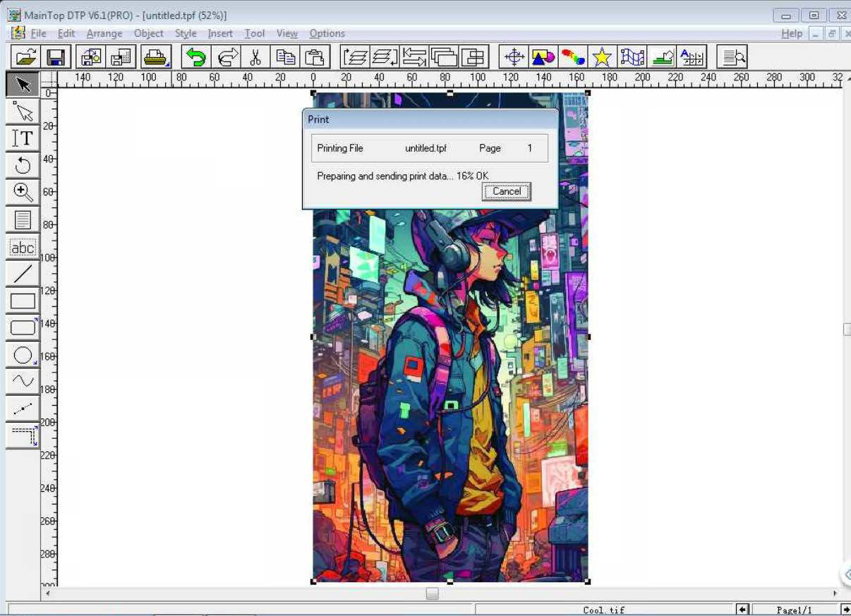Viewport: 851px width, 616px height.
Task: Click the blue tiled map icon
Action: (632, 56)
